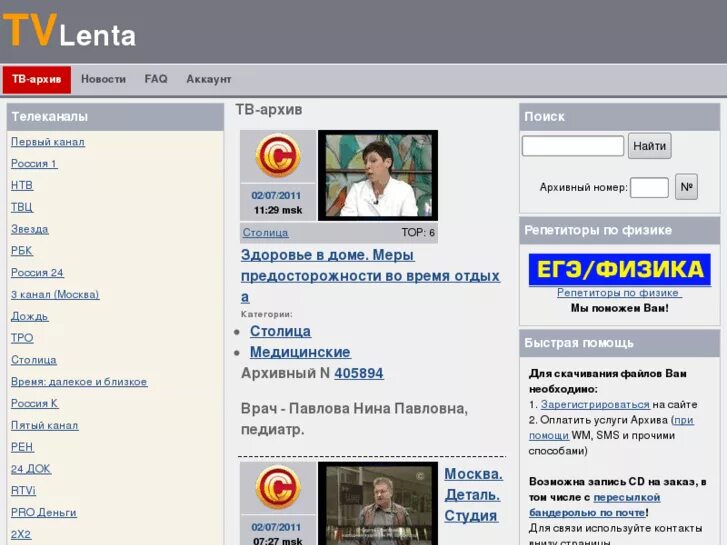Select Первый канал channel link
This screenshot has width=727, height=545.
point(48,142)
